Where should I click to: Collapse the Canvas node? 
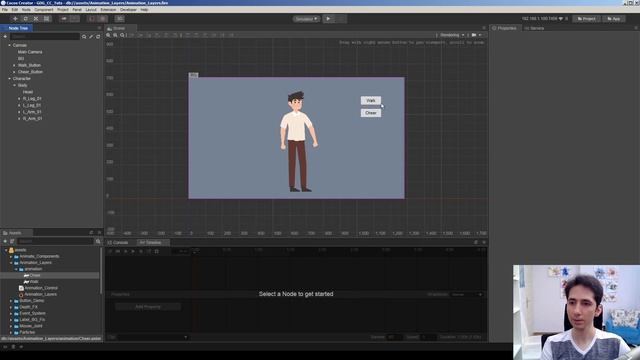9,45
